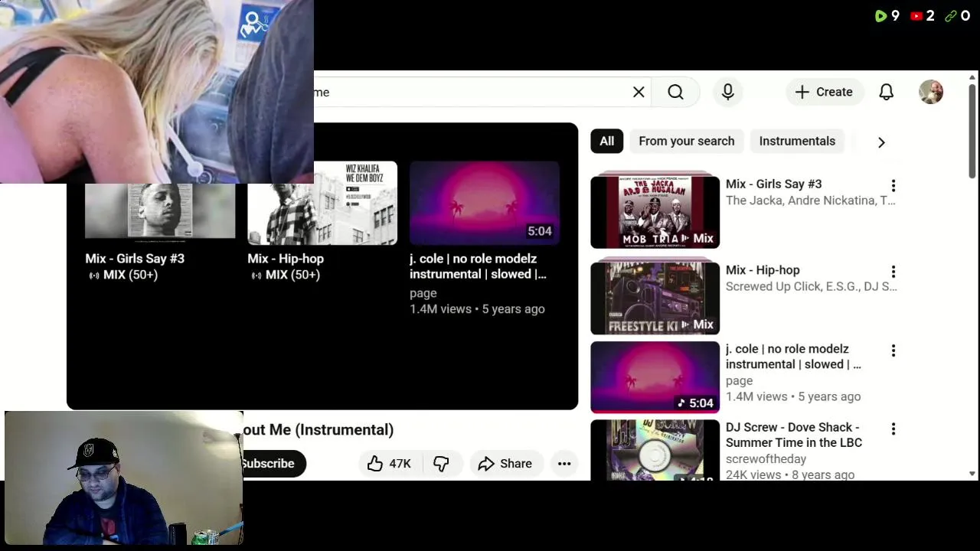
Task: Open the account avatar menu
Action: click(931, 92)
